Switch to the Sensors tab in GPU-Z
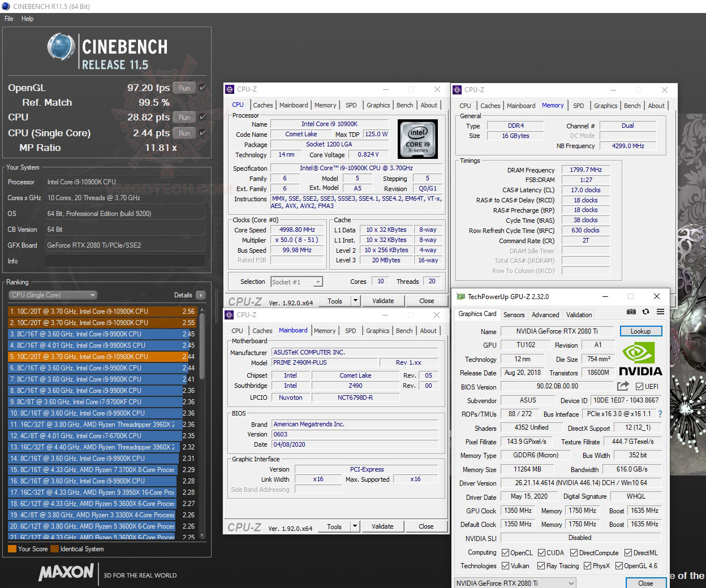This screenshot has height=588, width=706. (x=514, y=314)
